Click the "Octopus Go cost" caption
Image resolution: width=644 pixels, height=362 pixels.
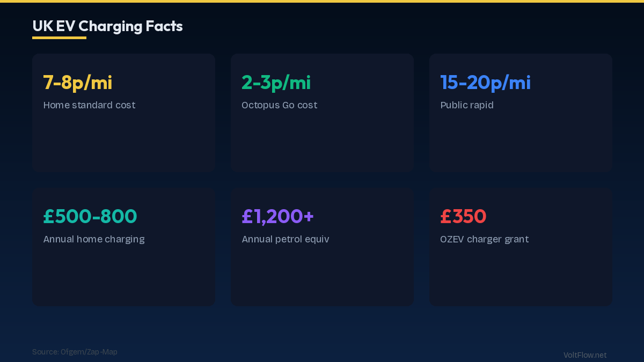click(x=279, y=105)
